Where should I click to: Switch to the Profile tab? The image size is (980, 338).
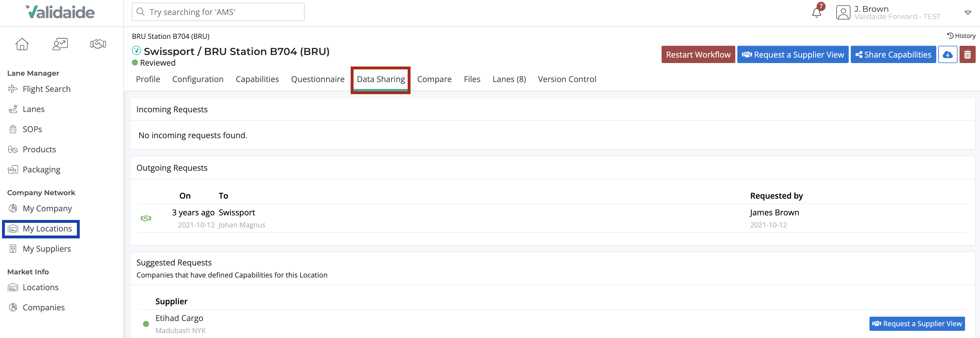pyautogui.click(x=148, y=79)
